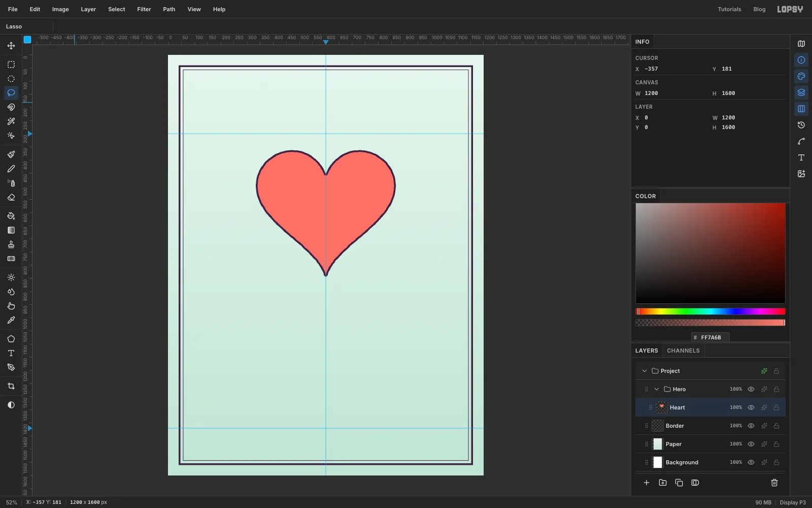The width and height of the screenshot is (812, 508).
Task: Select the Pencil tool
Action: [x=11, y=169]
